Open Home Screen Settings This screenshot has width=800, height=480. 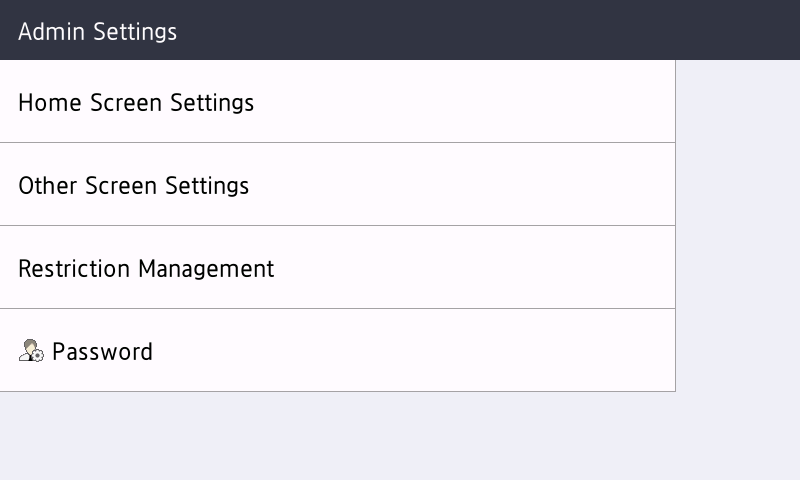(337, 102)
